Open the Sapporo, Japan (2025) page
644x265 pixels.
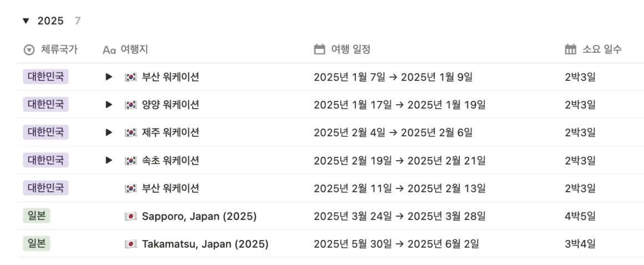(x=199, y=216)
